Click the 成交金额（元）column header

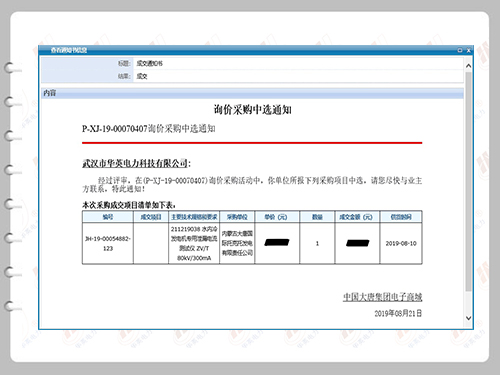pyautogui.click(x=357, y=217)
